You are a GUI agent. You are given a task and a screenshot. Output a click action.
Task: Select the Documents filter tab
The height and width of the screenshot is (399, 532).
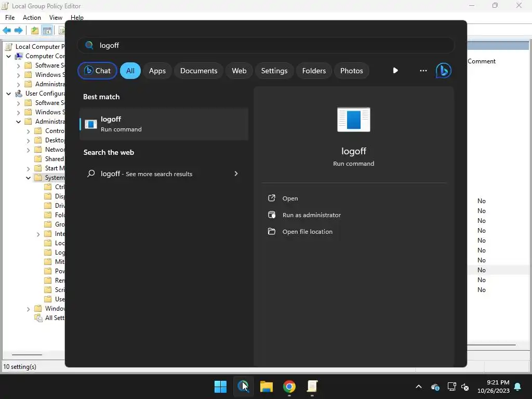[x=198, y=71]
